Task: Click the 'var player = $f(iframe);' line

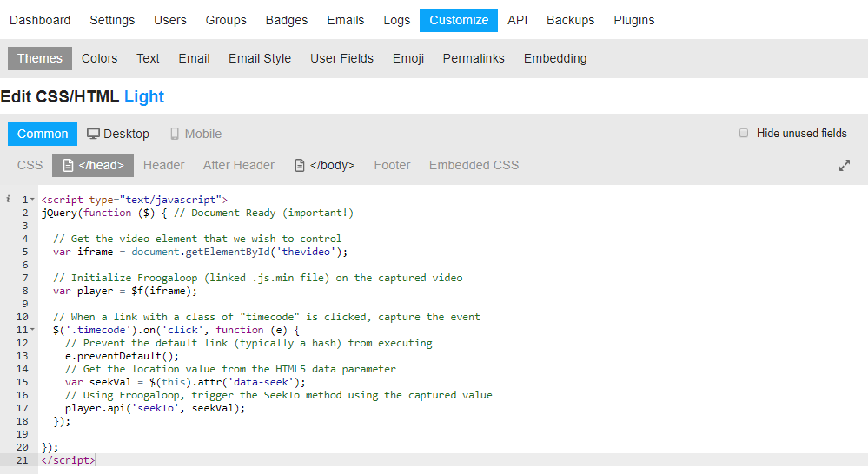Action: [x=125, y=291]
